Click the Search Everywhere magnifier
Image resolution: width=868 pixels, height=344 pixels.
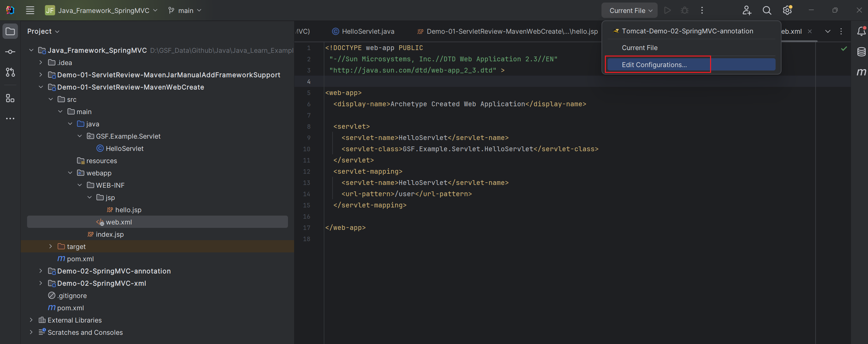(767, 11)
